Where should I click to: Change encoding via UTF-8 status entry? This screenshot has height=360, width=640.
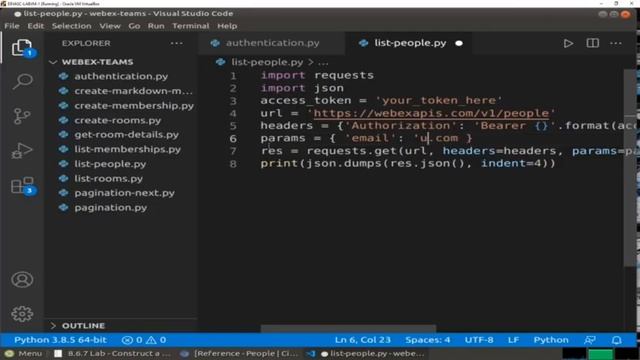(x=479, y=340)
